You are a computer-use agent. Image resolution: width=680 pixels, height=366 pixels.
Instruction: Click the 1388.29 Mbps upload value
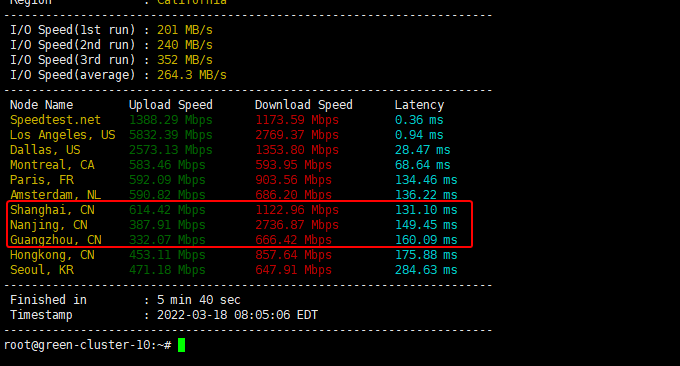coord(170,120)
